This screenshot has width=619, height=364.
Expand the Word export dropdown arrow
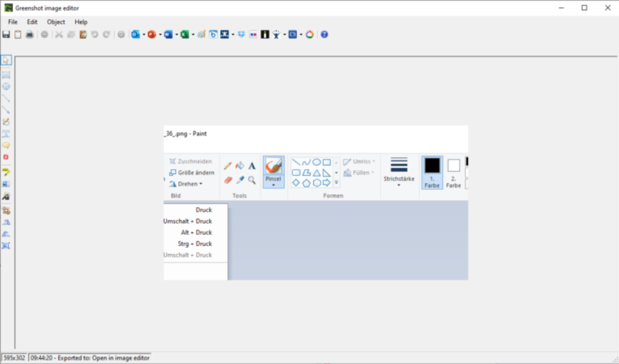click(x=176, y=35)
